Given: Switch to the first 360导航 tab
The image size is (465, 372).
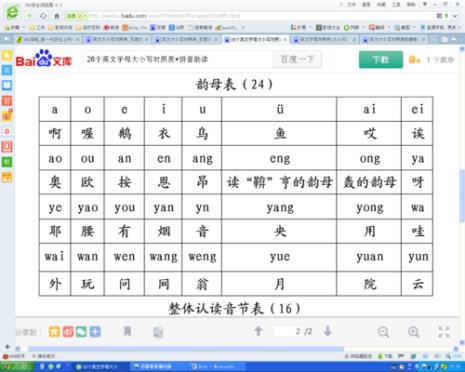Looking at the screenshot, I should pyautogui.click(x=47, y=39).
